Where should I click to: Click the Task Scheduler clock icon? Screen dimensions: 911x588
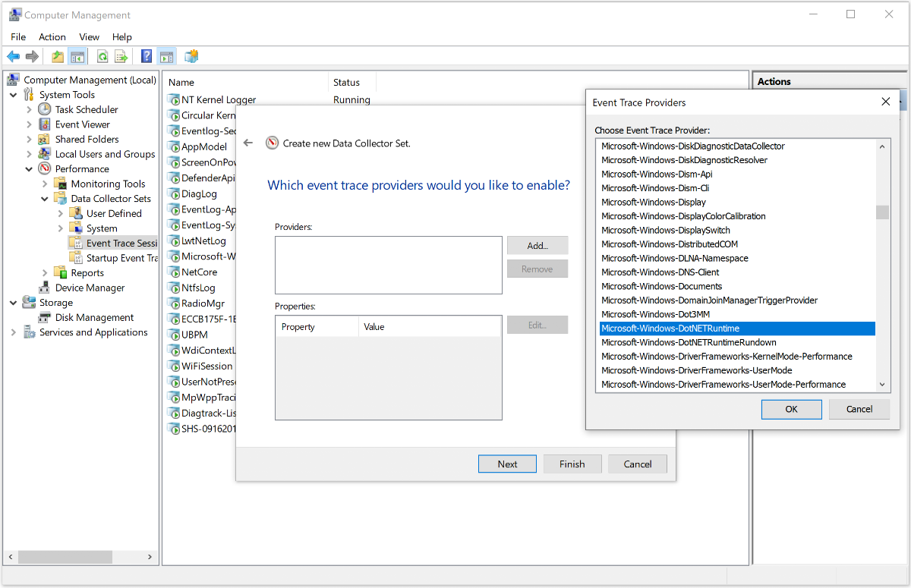[45, 109]
